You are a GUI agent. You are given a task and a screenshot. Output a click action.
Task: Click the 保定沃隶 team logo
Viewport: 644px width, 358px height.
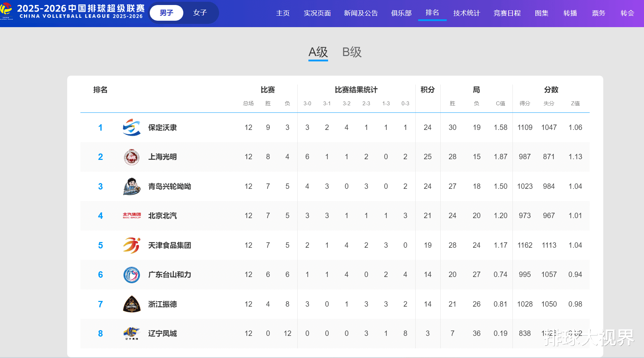pos(132,127)
